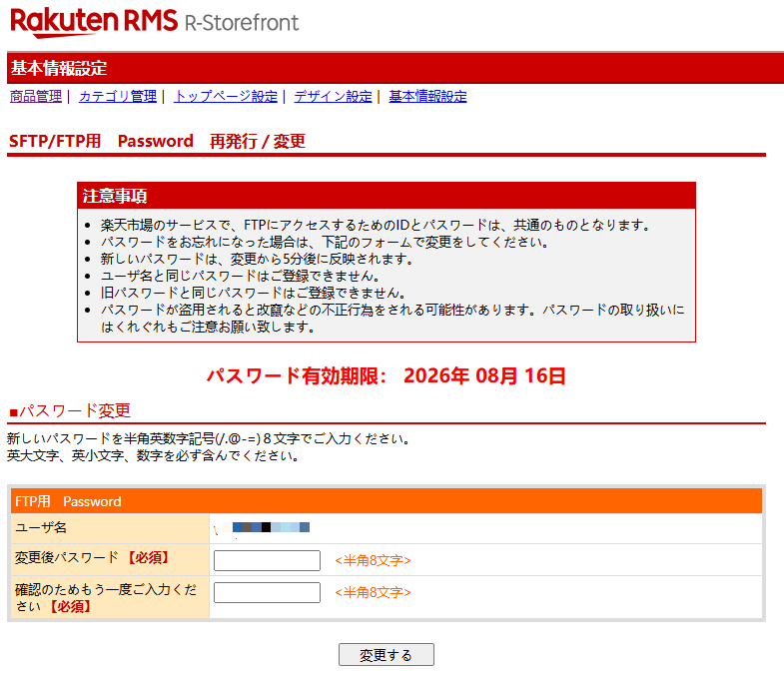Click the Rakuten RMS logo
This screenshot has height=677, width=784.
coord(94,23)
